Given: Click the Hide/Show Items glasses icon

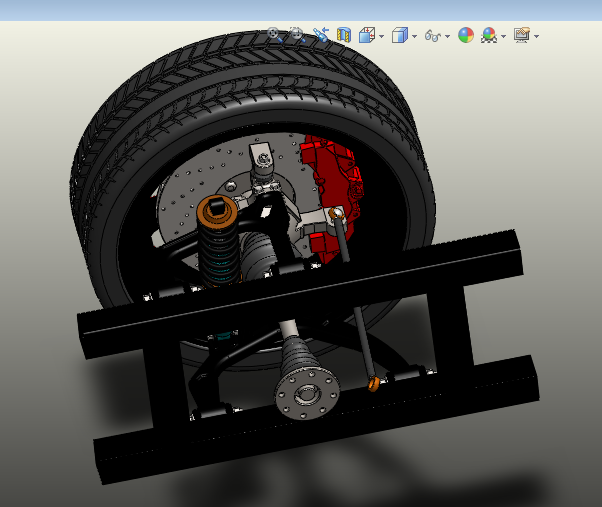Looking at the screenshot, I should pos(433,36).
